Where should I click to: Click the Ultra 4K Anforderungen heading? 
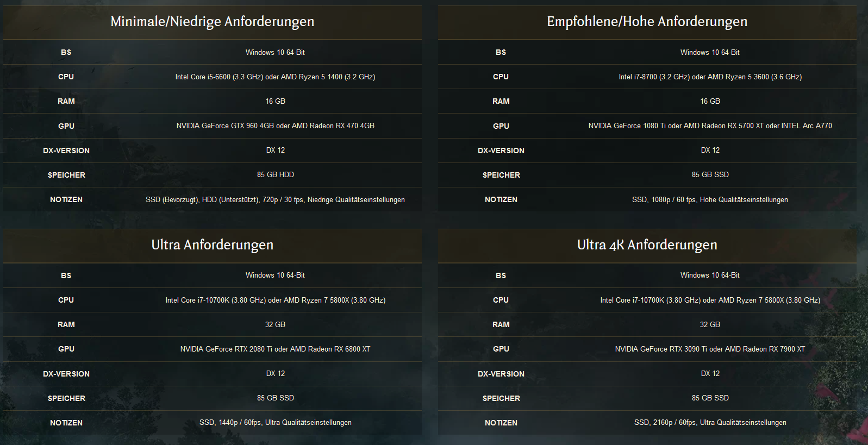click(647, 245)
